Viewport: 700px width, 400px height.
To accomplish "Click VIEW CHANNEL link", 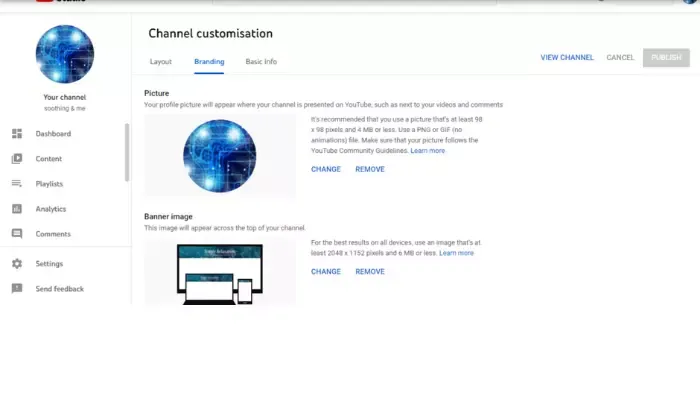I will pyautogui.click(x=567, y=58).
